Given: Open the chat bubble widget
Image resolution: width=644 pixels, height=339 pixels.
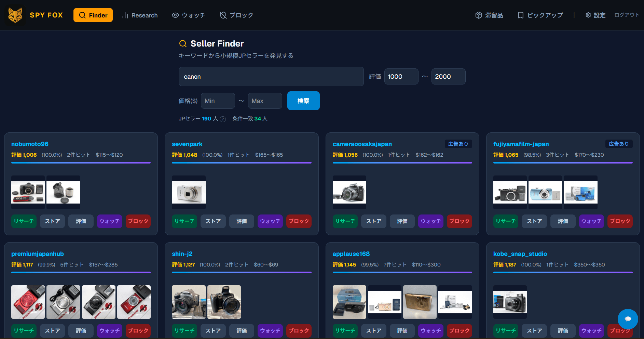Looking at the screenshot, I should [x=628, y=319].
